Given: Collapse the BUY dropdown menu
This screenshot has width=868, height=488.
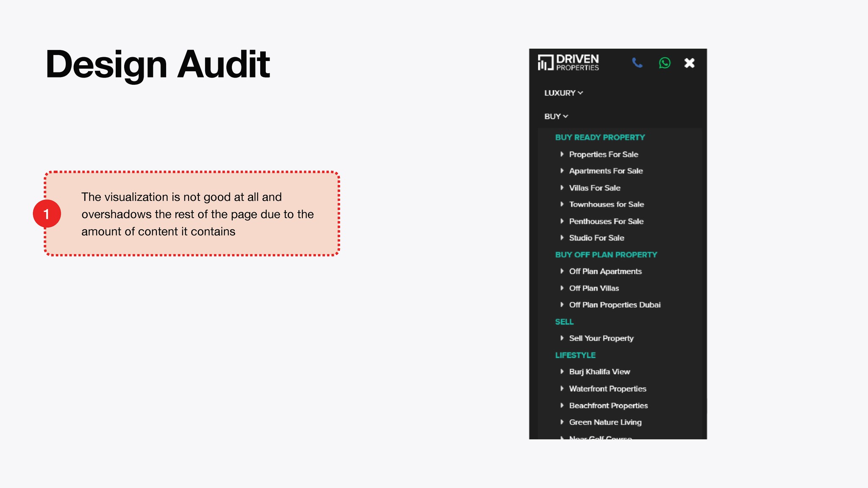Looking at the screenshot, I should (556, 116).
